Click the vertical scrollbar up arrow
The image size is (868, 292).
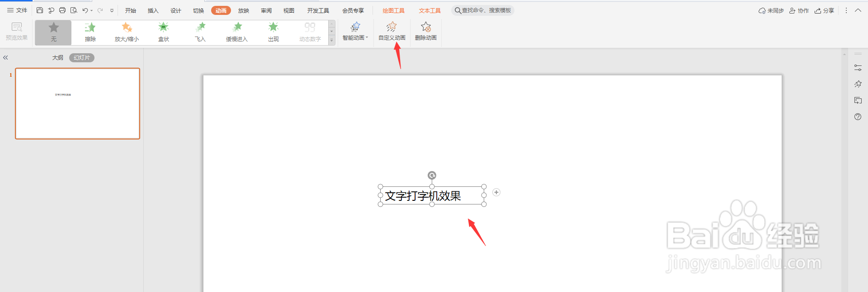[x=844, y=54]
